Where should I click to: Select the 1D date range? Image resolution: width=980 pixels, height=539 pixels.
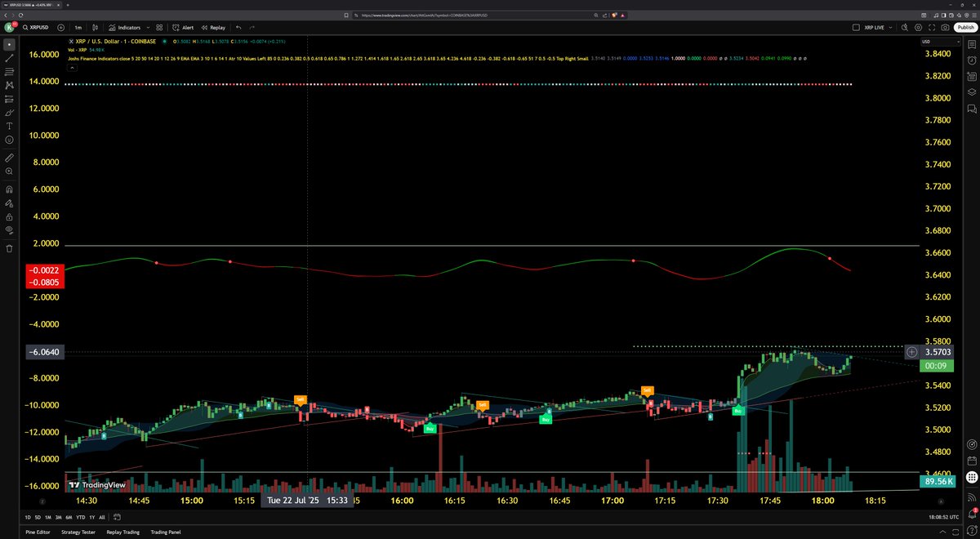pos(28,517)
